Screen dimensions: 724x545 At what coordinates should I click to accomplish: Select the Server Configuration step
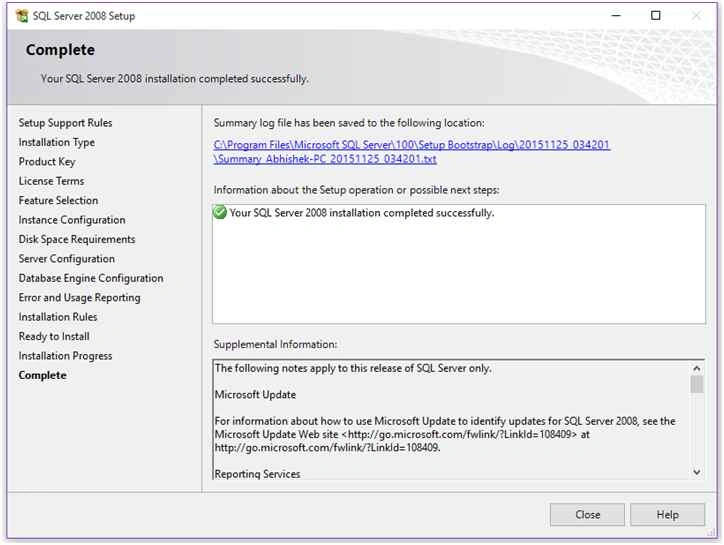coord(66,259)
